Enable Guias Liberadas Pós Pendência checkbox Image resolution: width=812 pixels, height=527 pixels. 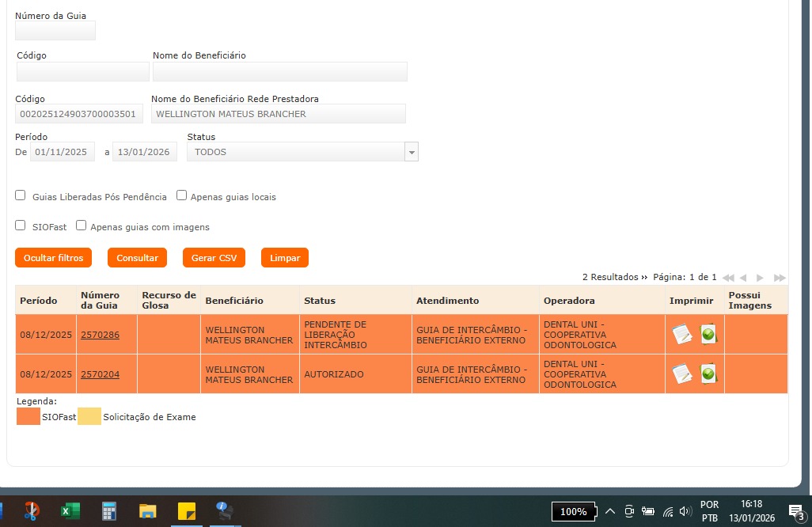[21, 195]
